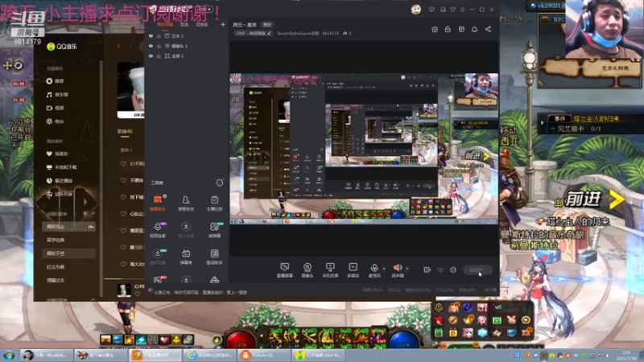Viewport: 644px width, 362px height.
Task: Open 推荐 in QQ Music sidebar
Action: coord(56,81)
